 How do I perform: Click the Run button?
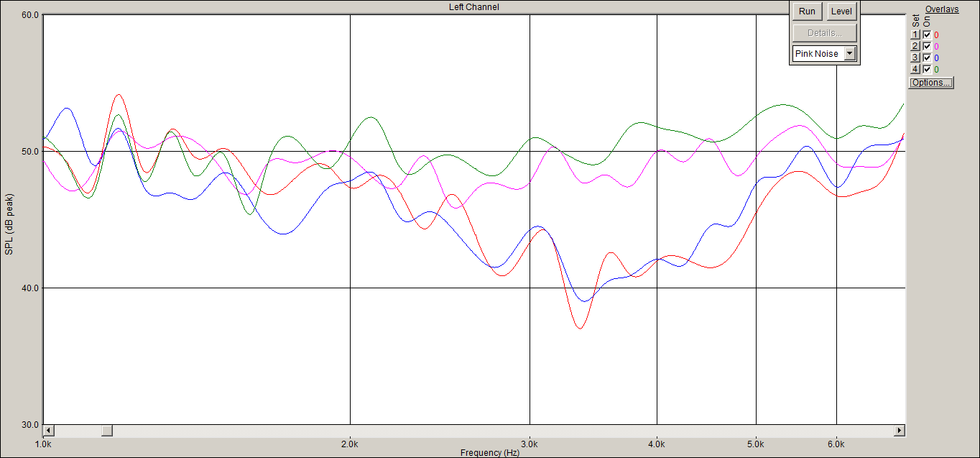[x=807, y=12]
